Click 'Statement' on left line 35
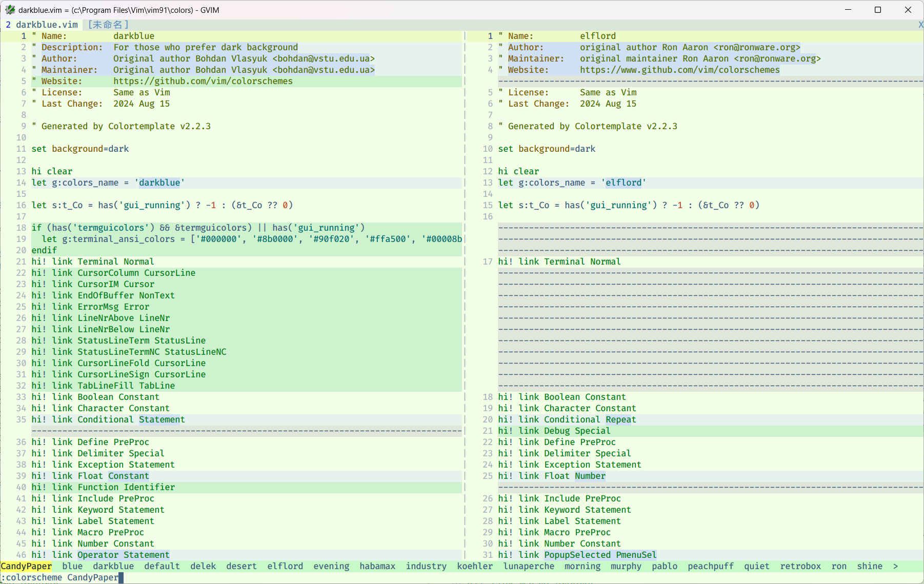The width and height of the screenshot is (924, 584). click(162, 419)
